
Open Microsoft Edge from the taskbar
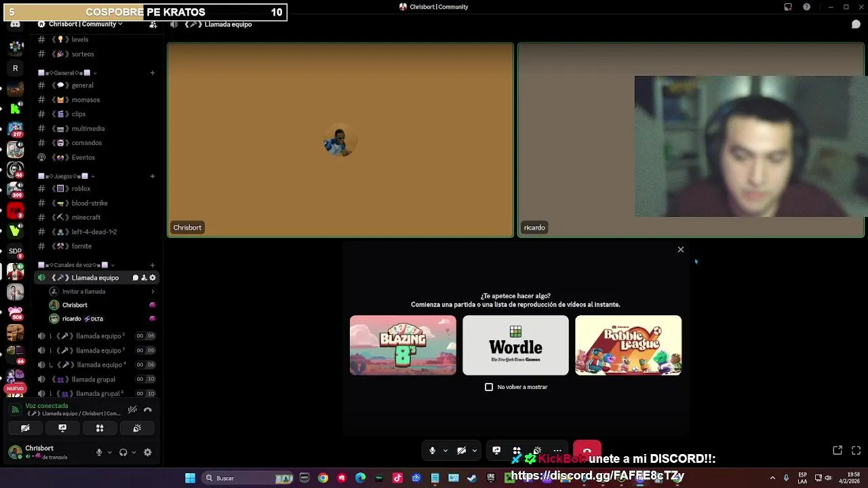(x=360, y=478)
